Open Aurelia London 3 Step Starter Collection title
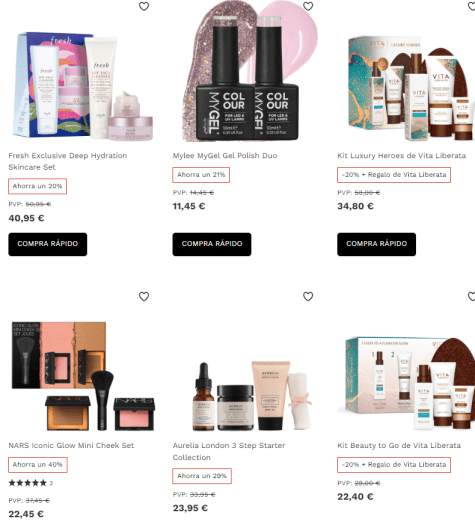The height and width of the screenshot is (525, 475). tap(229, 451)
